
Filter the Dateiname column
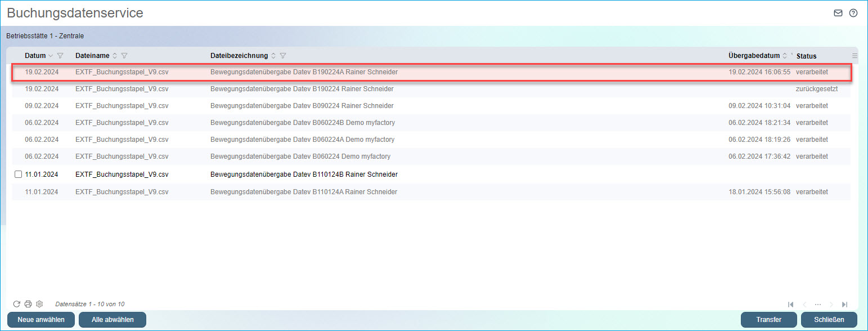coord(124,56)
